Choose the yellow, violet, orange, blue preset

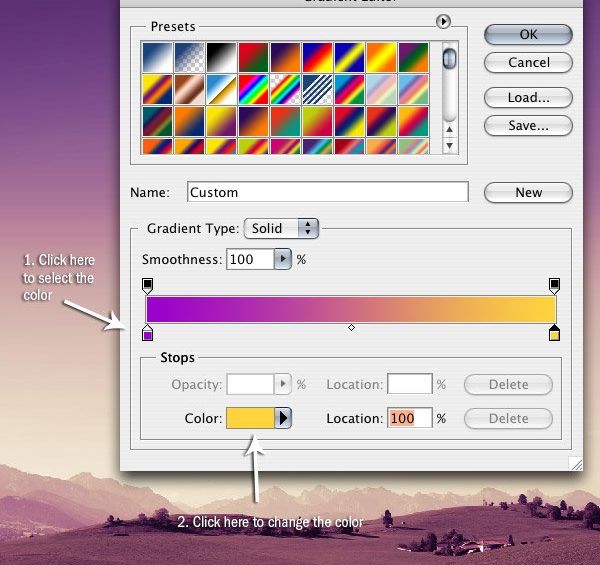coord(157,90)
